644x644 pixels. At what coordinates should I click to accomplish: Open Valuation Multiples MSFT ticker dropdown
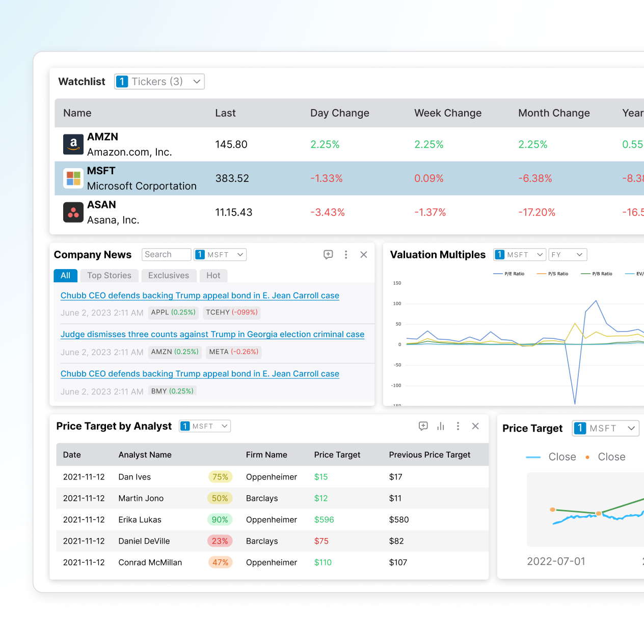(520, 255)
